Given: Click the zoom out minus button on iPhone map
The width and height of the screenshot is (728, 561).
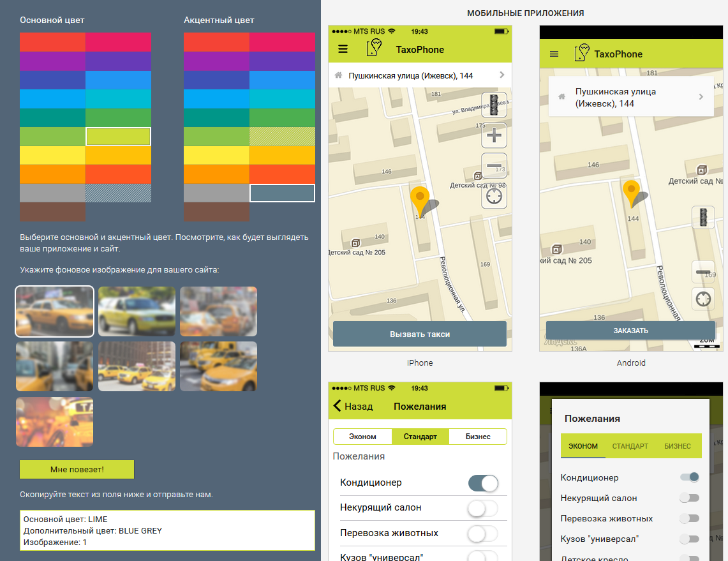Looking at the screenshot, I should [x=494, y=166].
